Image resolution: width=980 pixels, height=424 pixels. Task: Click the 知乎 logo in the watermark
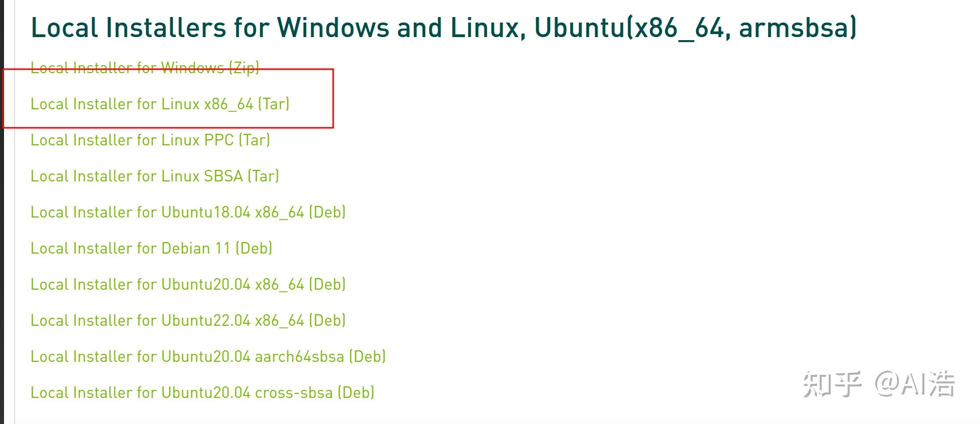[832, 384]
